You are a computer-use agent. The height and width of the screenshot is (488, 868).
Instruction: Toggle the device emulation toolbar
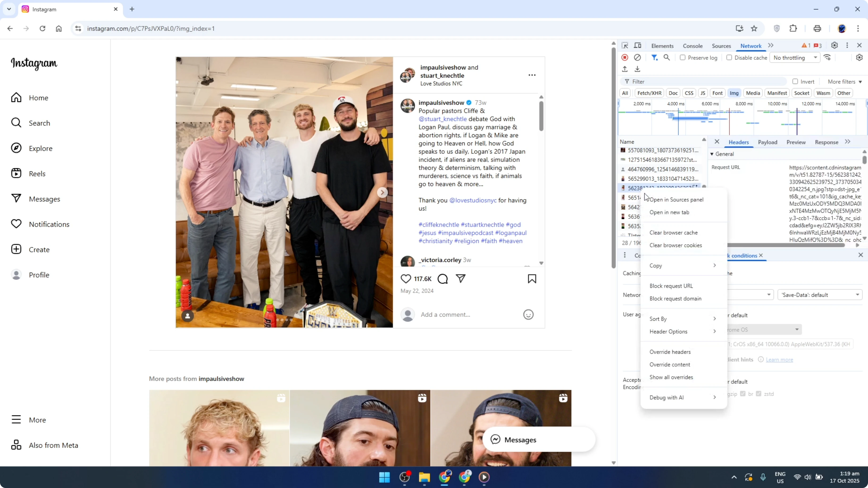click(637, 45)
